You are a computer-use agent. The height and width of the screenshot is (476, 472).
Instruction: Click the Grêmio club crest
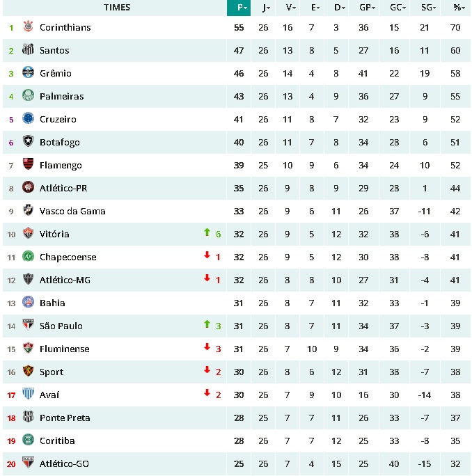click(29, 73)
